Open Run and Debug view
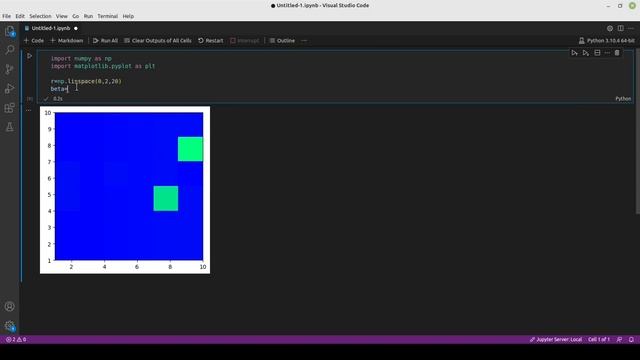The width and height of the screenshot is (640, 360). point(9,89)
